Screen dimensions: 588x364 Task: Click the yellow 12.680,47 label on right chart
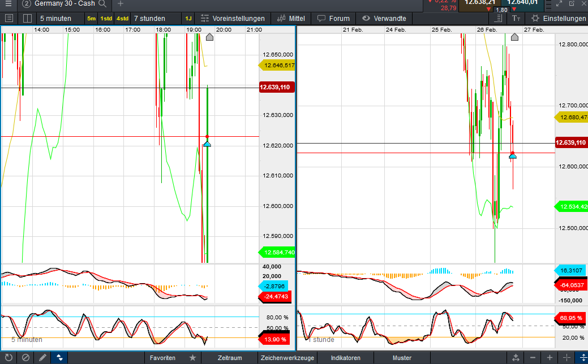pos(571,118)
